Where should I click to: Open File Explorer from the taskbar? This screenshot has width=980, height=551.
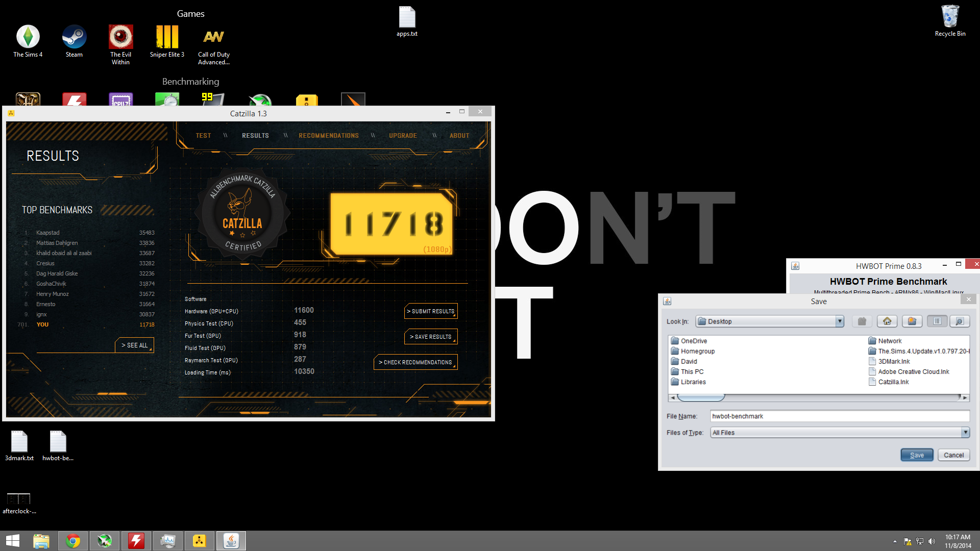[41, 541]
